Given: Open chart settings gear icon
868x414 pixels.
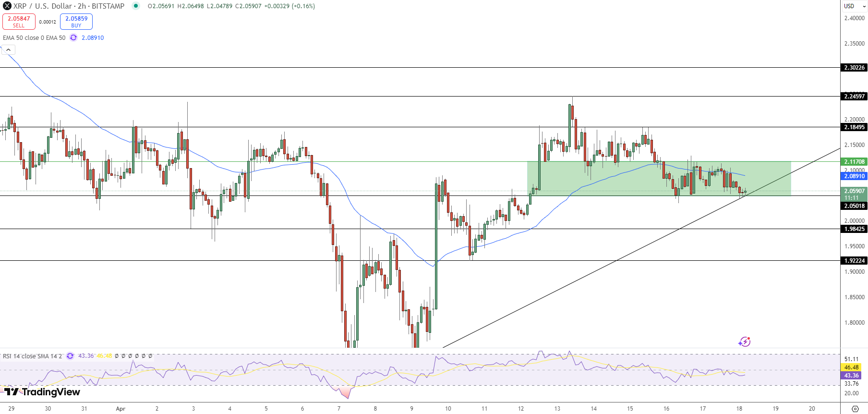Looking at the screenshot, I should tap(855, 409).
